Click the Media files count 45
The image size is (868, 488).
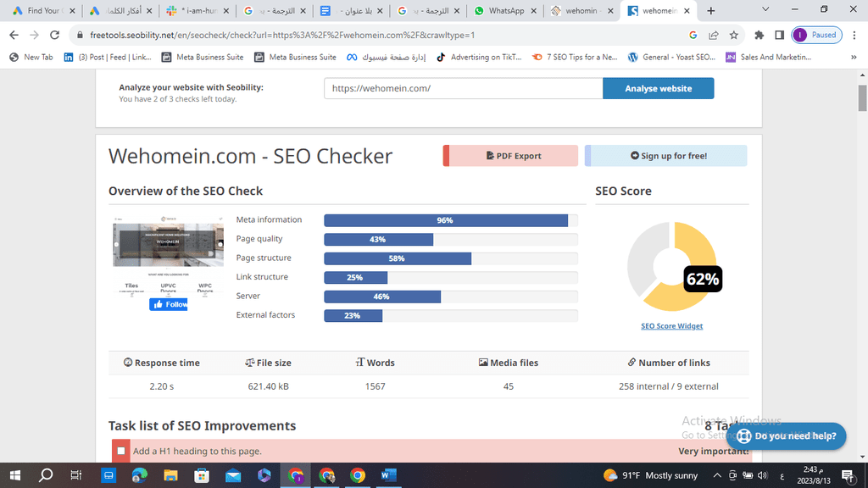[509, 386]
